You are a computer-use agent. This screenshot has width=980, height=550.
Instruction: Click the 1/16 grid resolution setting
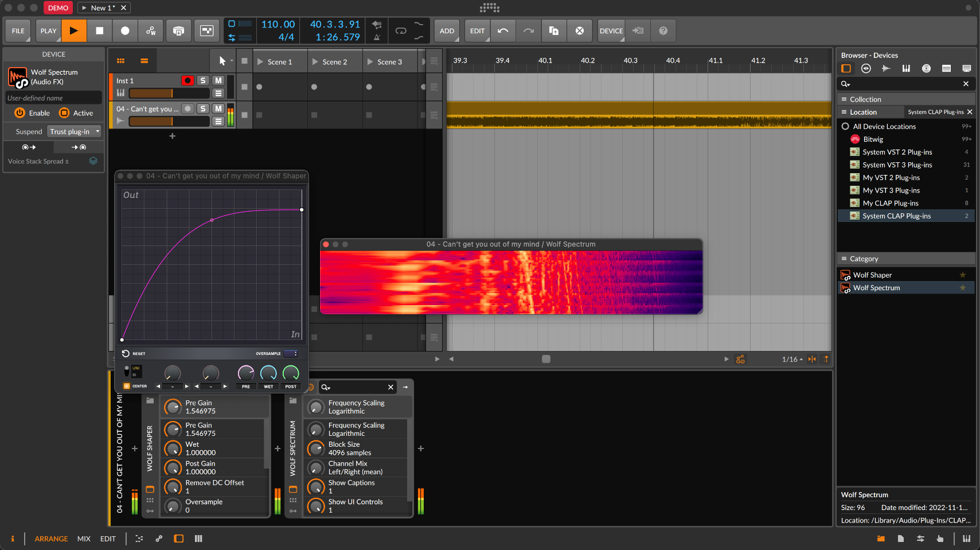coord(792,359)
